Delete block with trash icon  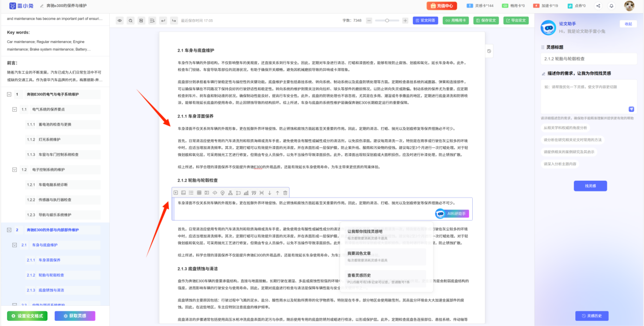click(285, 192)
